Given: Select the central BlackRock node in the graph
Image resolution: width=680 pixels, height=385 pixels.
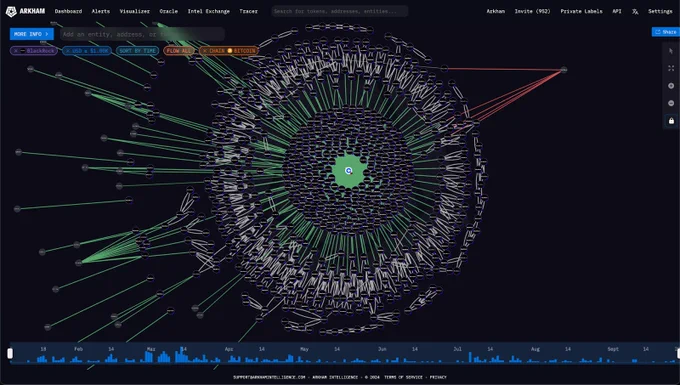Looking at the screenshot, I should click(349, 171).
